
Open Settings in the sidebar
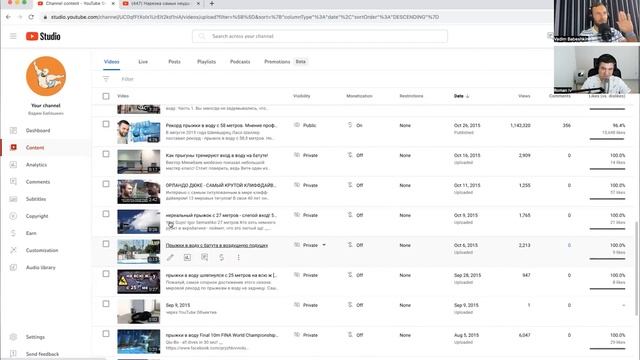coord(35,337)
